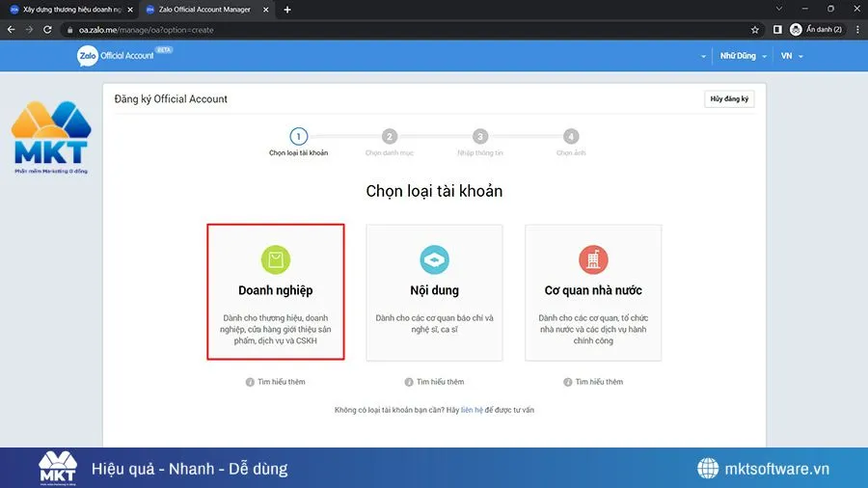Open the Chrome three-dot menu

click(857, 30)
